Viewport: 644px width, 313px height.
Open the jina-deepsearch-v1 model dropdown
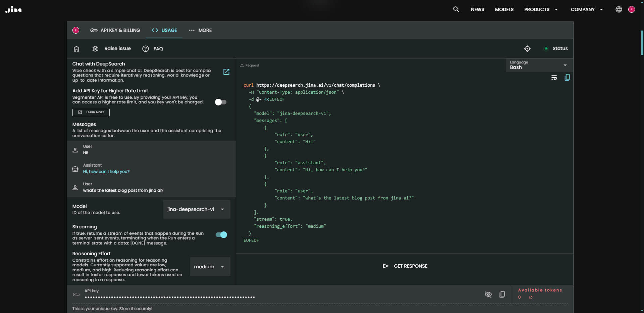pyautogui.click(x=197, y=209)
